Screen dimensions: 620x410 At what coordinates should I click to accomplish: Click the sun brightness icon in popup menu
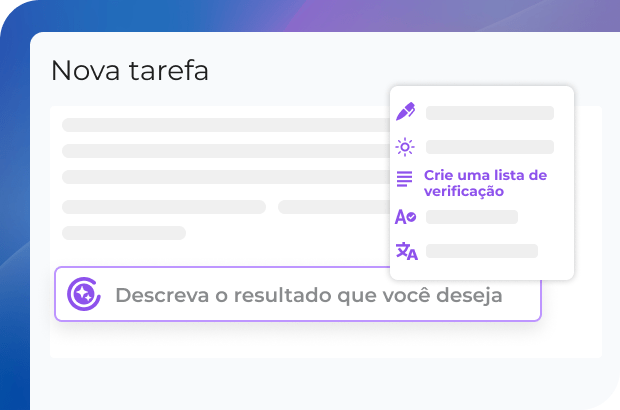(x=405, y=147)
